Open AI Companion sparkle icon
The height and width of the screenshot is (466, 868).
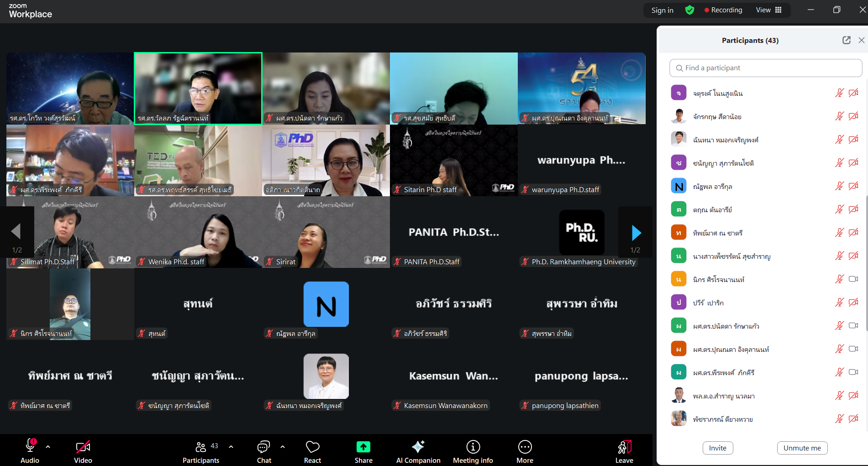pos(418,447)
